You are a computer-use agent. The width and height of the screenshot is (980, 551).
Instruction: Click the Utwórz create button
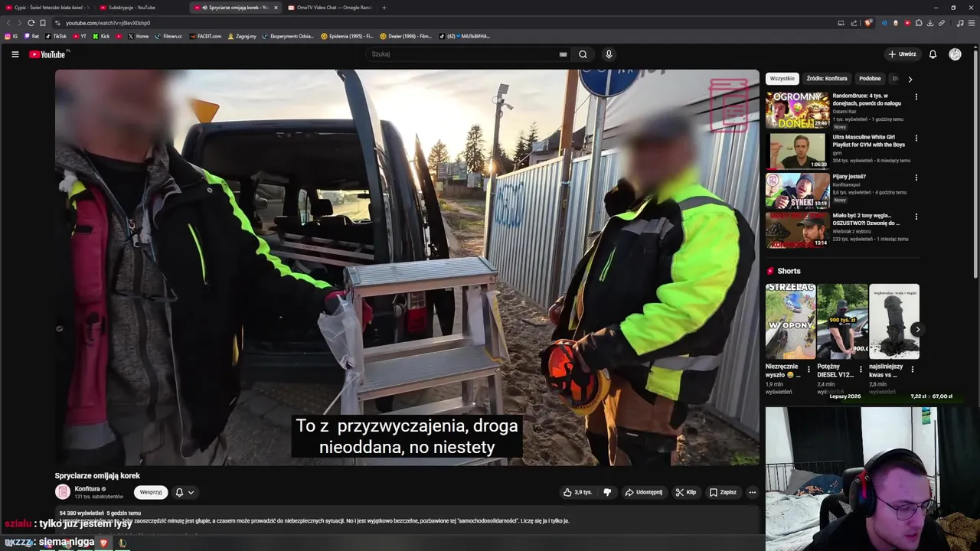(902, 54)
